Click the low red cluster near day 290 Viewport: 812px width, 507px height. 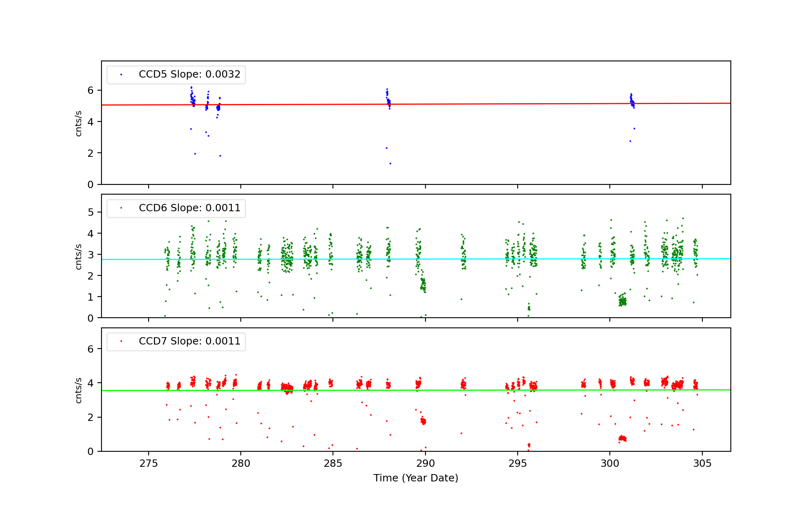(x=423, y=421)
